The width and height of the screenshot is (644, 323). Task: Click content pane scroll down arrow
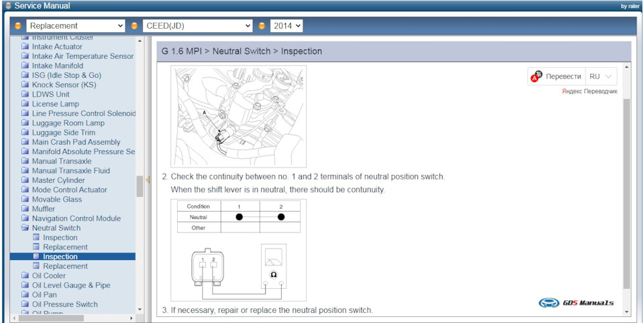click(x=627, y=312)
